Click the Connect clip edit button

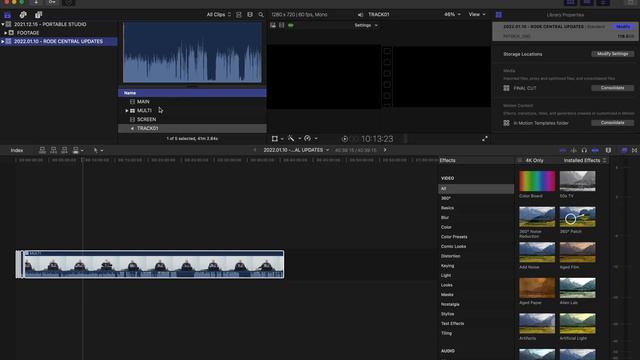pos(42,150)
